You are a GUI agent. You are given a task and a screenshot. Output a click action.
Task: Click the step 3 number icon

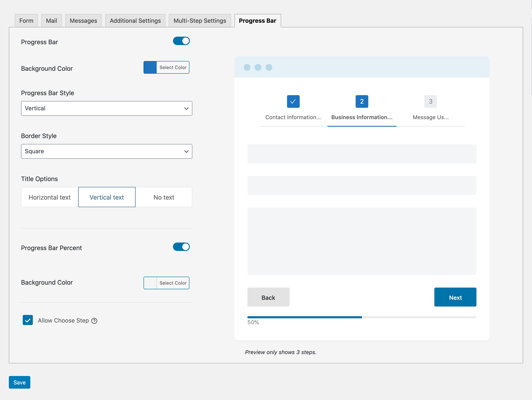(430, 101)
